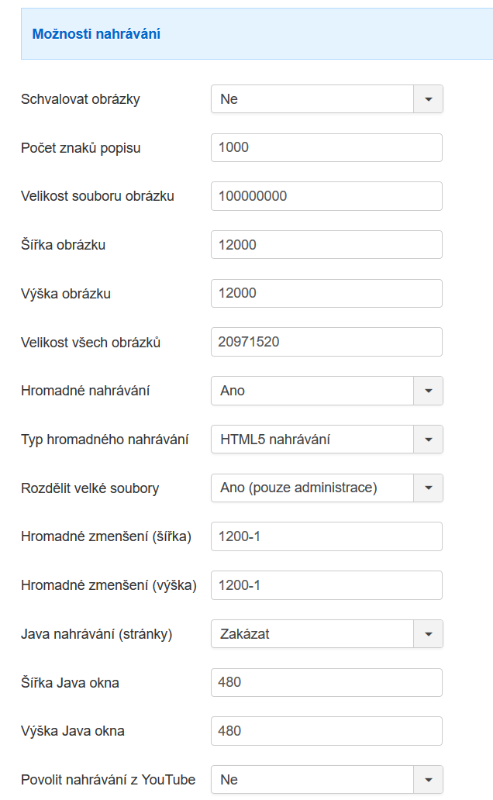Click the Šířka obrázku input
The width and height of the screenshot is (493, 800).
tap(327, 244)
